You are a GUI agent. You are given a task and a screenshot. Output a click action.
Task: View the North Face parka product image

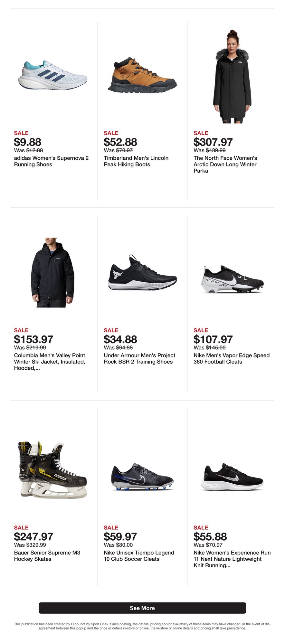click(232, 77)
